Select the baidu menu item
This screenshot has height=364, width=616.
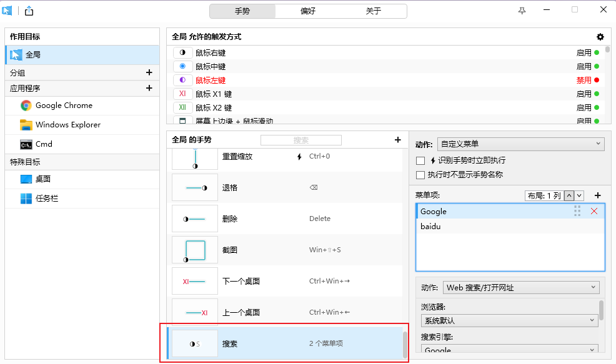point(431,227)
